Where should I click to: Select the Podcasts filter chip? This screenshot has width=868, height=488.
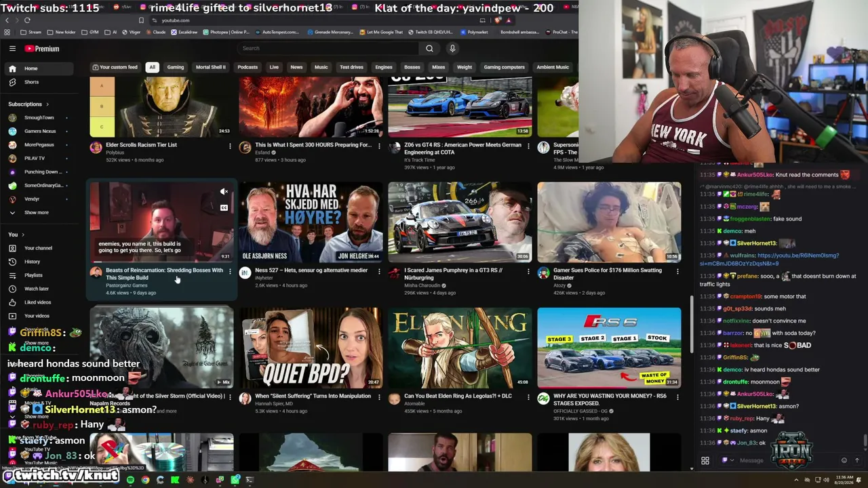click(248, 67)
